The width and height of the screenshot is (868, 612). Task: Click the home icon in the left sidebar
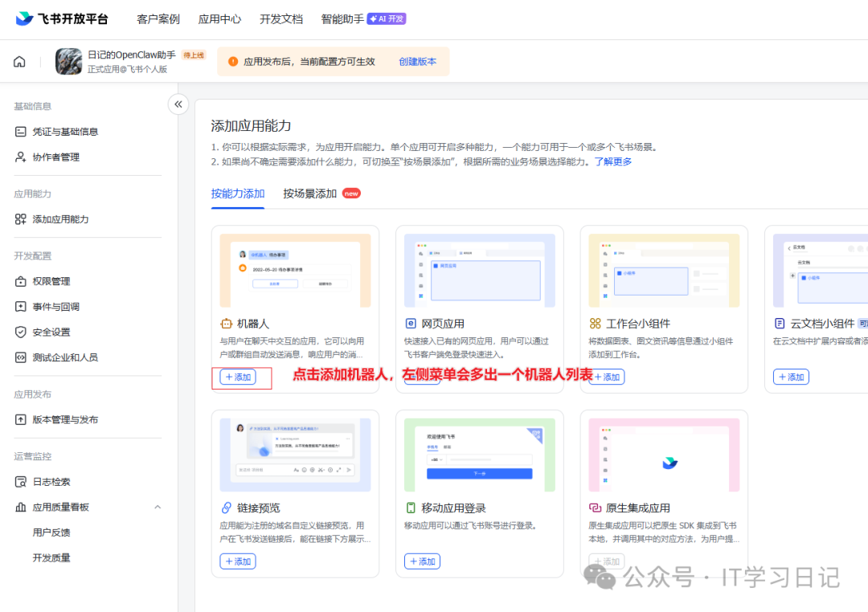[18, 61]
